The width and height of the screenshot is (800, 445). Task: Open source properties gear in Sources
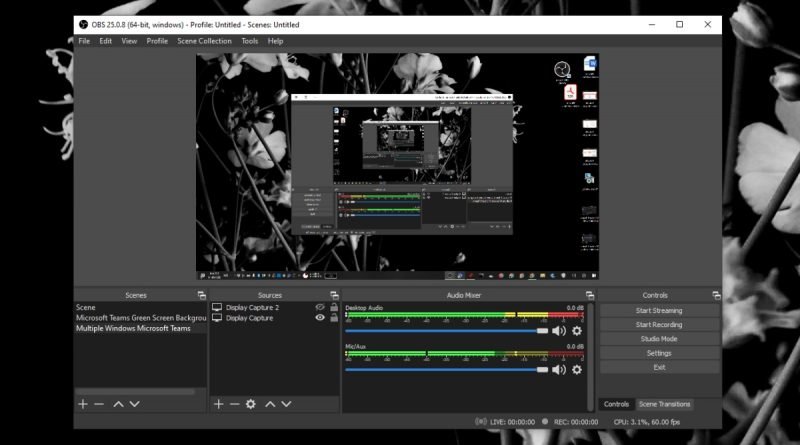point(251,404)
